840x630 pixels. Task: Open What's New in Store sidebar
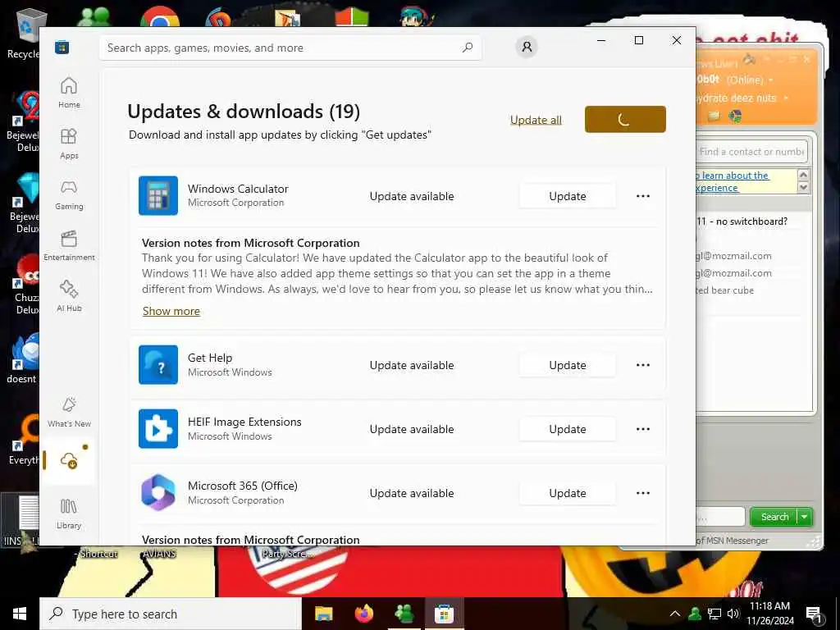pyautogui.click(x=69, y=412)
